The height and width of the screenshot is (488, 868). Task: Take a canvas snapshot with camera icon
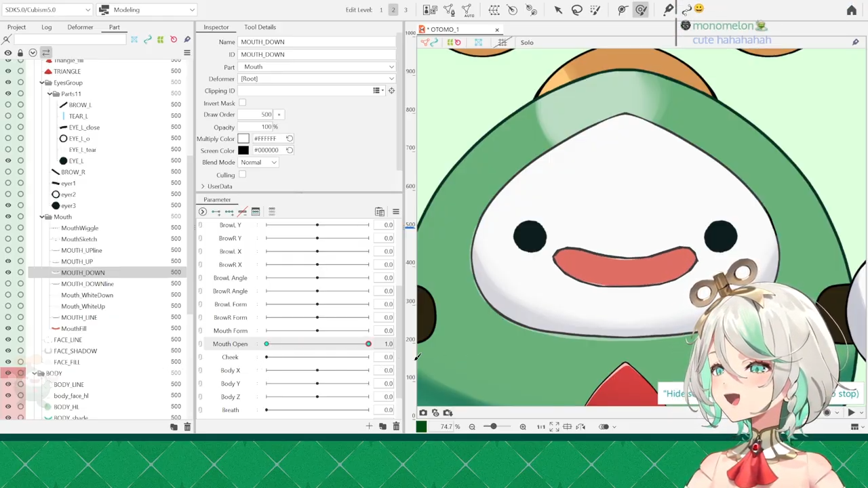tap(423, 412)
